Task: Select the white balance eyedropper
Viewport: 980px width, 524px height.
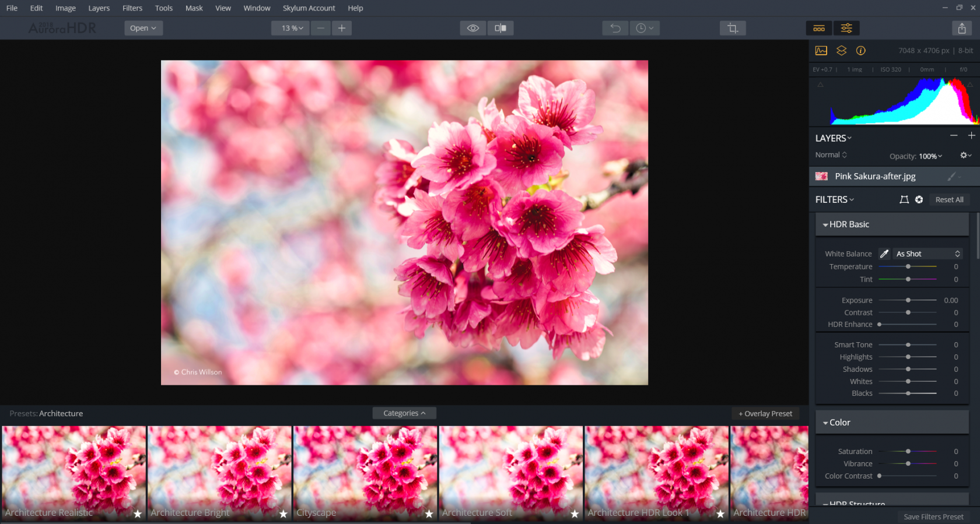Action: [884, 254]
